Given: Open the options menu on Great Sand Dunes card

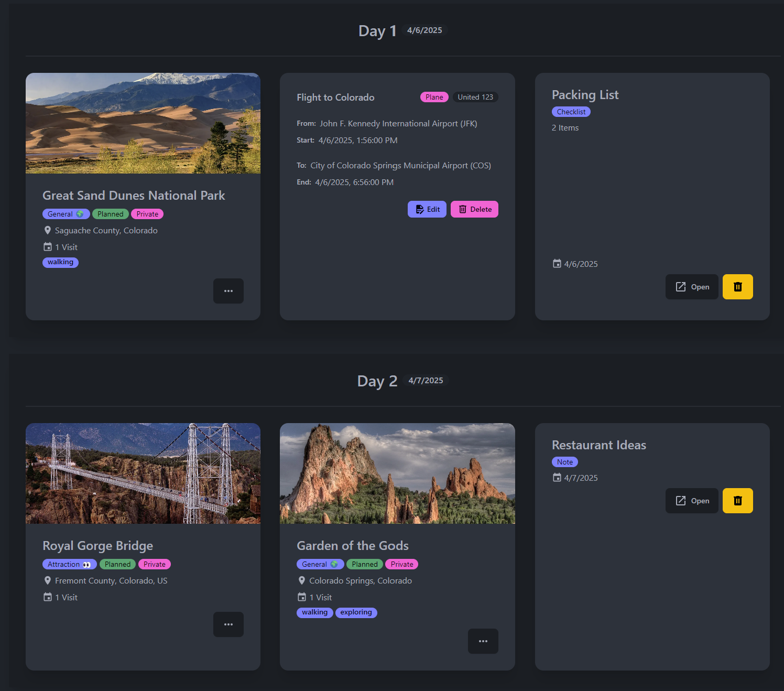Looking at the screenshot, I should coord(228,291).
